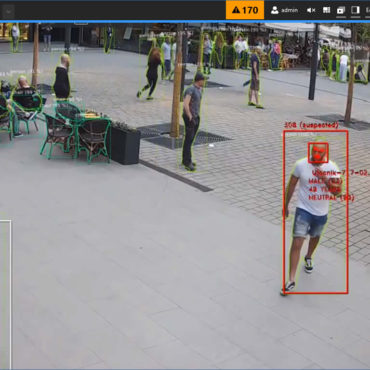Select the running woman dressed in black
The width and height of the screenshot is (370, 370).
point(151,73)
